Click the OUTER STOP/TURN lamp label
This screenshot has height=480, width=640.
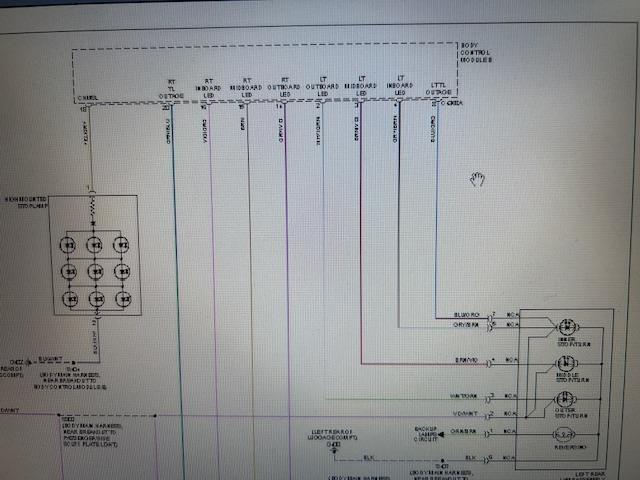pyautogui.click(x=571, y=413)
